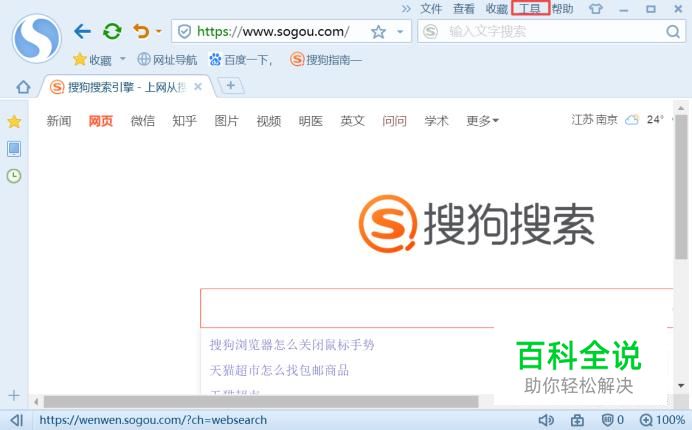Click the horizontal scrollbar thumb
The height and width of the screenshot is (430, 692).
261,402
